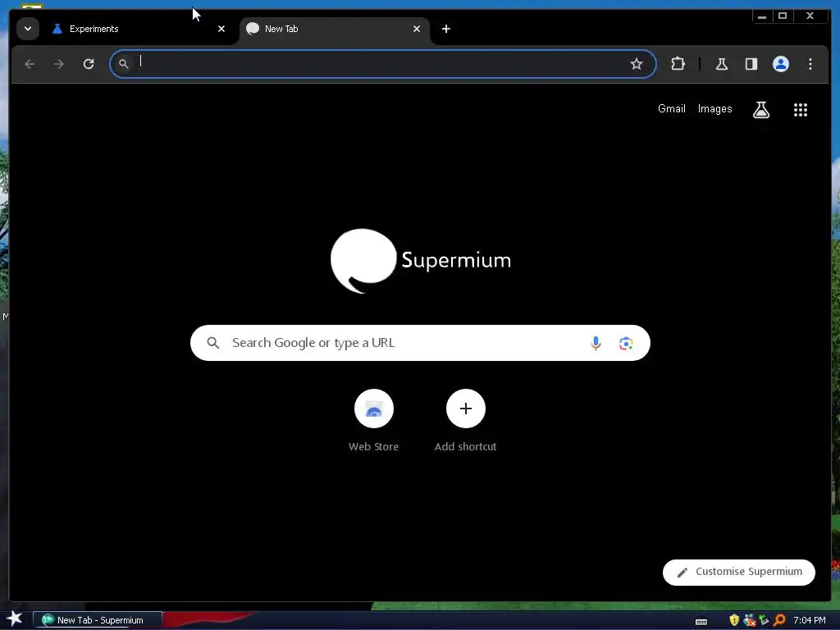The image size is (840, 630).
Task: Focus the Search Google or type a URL box
Action: click(x=420, y=343)
